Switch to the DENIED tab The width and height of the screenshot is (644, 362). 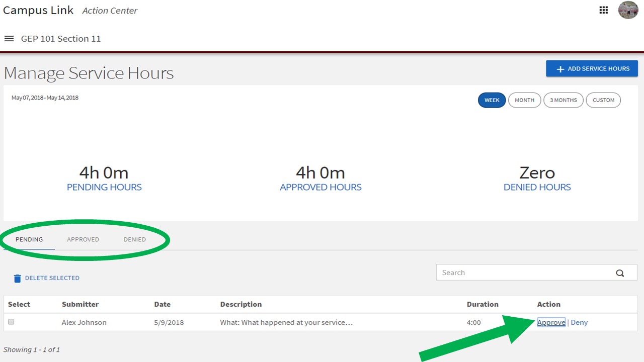pos(134,239)
